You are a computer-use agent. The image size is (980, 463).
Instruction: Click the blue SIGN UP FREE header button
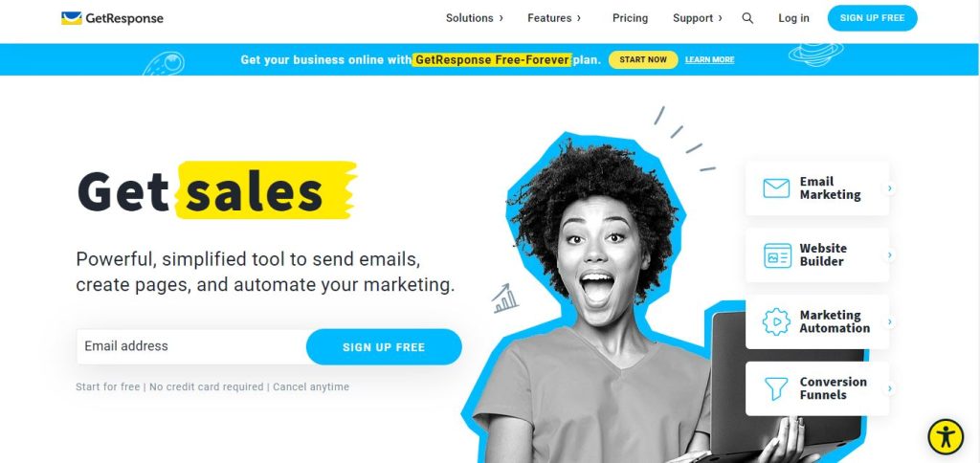click(x=873, y=18)
